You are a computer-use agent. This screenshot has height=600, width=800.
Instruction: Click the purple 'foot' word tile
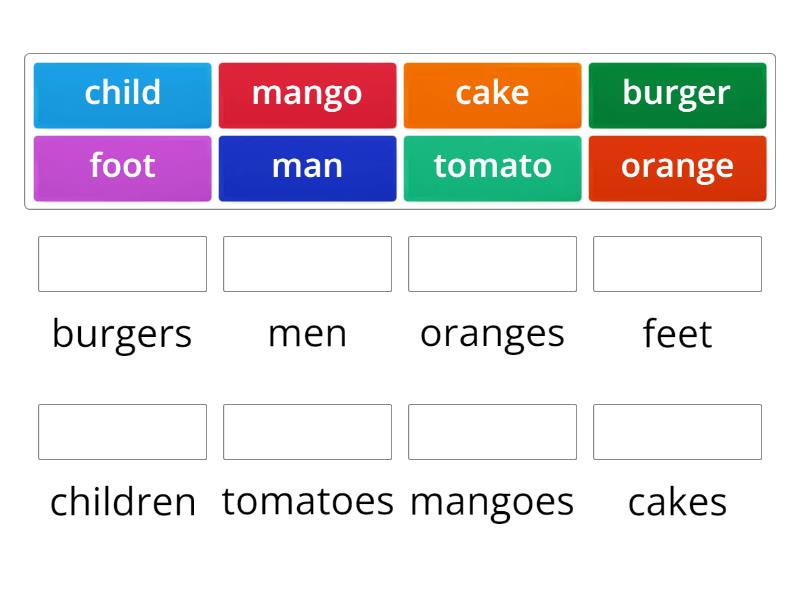122,167
